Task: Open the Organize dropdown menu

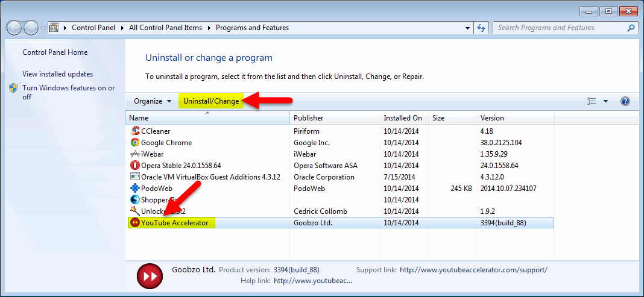Action: [153, 101]
